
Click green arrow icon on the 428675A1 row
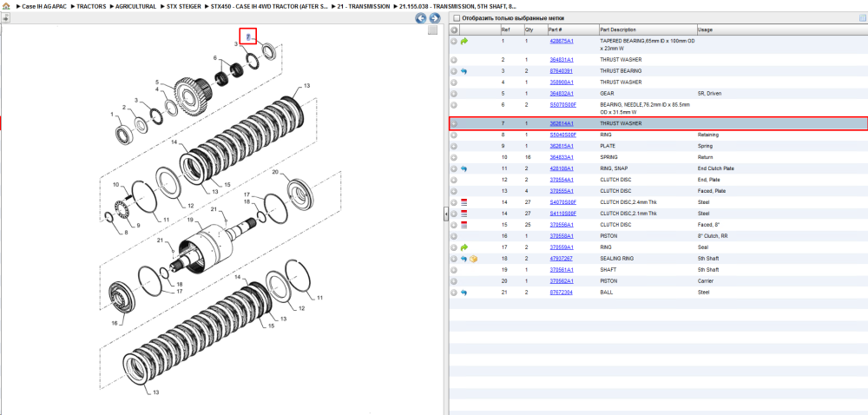pyautogui.click(x=464, y=42)
